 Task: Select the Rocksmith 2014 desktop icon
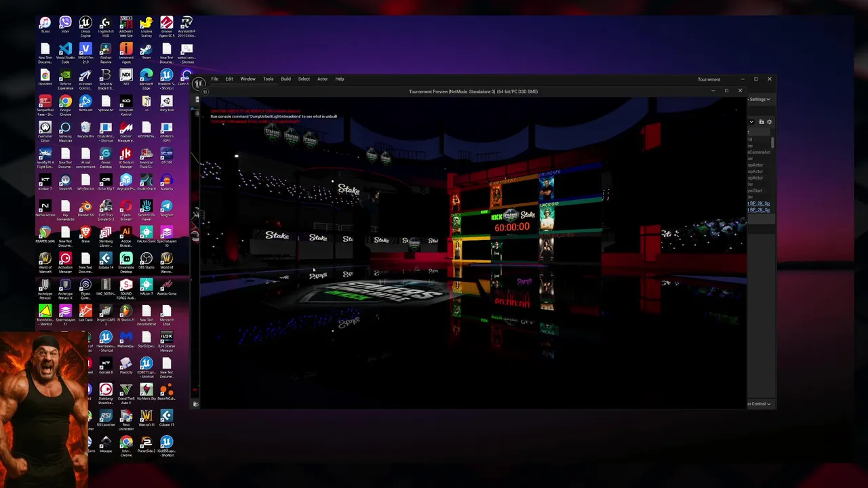click(186, 27)
